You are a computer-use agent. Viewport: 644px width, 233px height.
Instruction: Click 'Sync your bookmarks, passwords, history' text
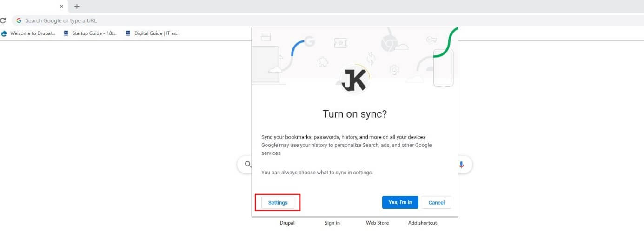coord(343,137)
